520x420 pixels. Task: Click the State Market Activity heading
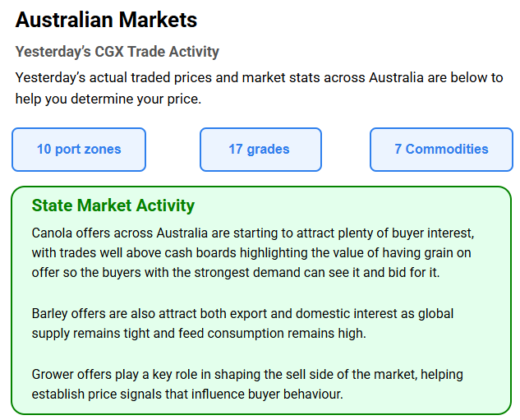pos(113,205)
